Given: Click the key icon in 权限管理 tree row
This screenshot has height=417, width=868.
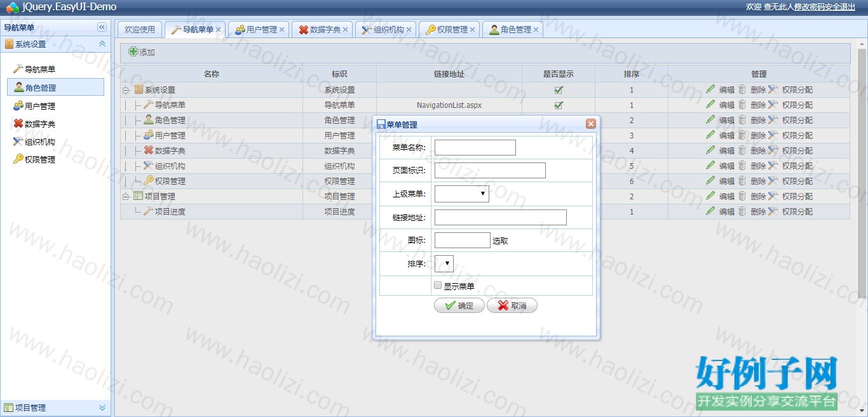Looking at the screenshot, I should click(x=149, y=181).
